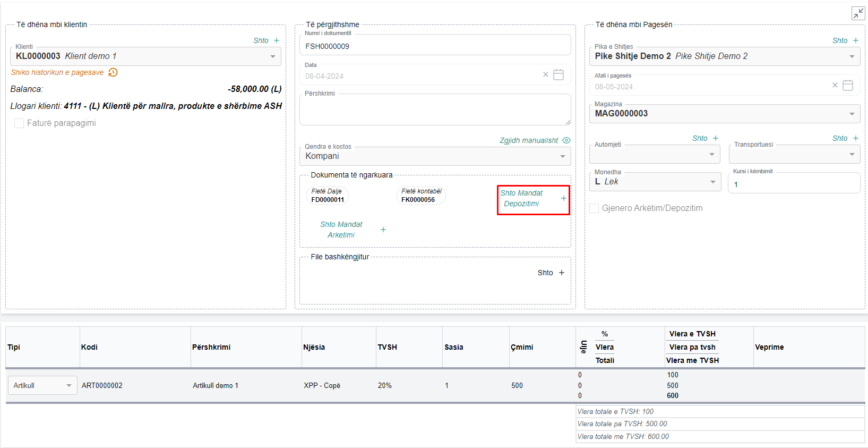868x448 pixels.
Task: Clear the Afati i pagesës date
Action: click(x=835, y=86)
